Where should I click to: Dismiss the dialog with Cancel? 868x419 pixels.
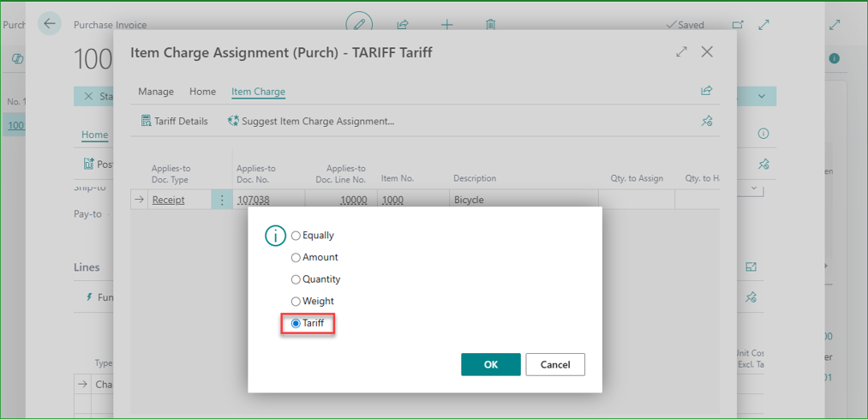[555, 364]
